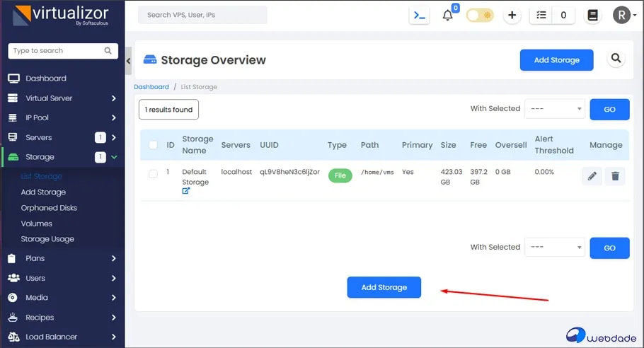Open the documentation book icon
Image resolution: width=644 pixels, height=348 pixels.
click(x=593, y=16)
